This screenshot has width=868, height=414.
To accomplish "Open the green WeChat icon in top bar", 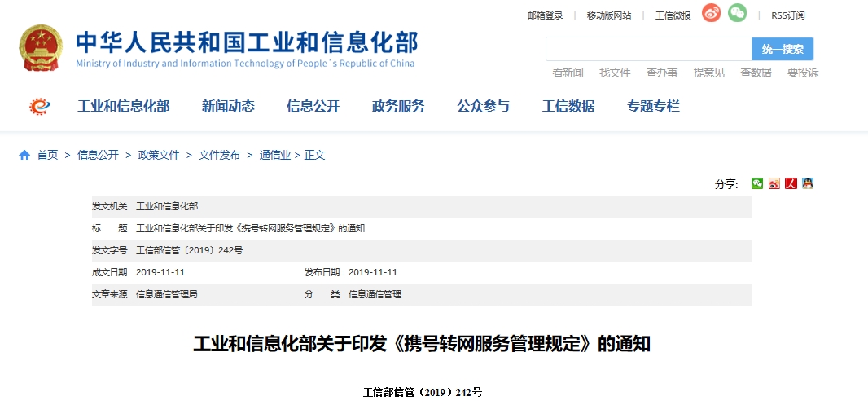I will pyautogui.click(x=737, y=13).
